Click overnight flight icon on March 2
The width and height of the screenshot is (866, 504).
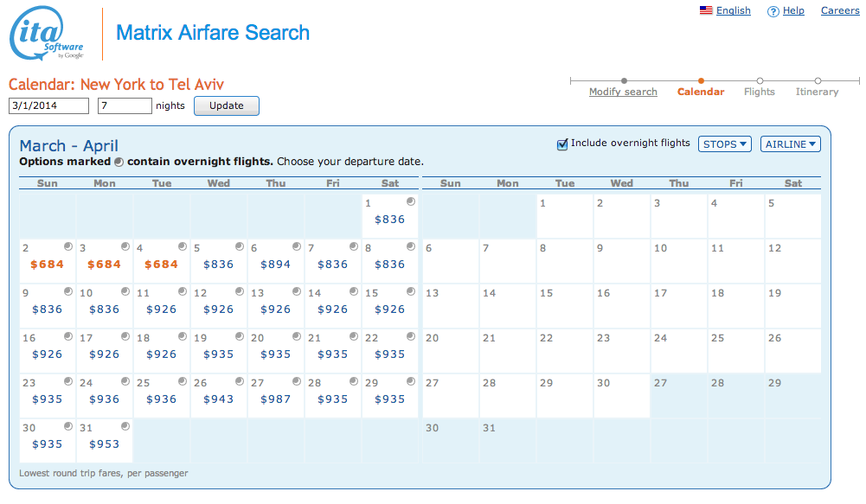pos(68,246)
